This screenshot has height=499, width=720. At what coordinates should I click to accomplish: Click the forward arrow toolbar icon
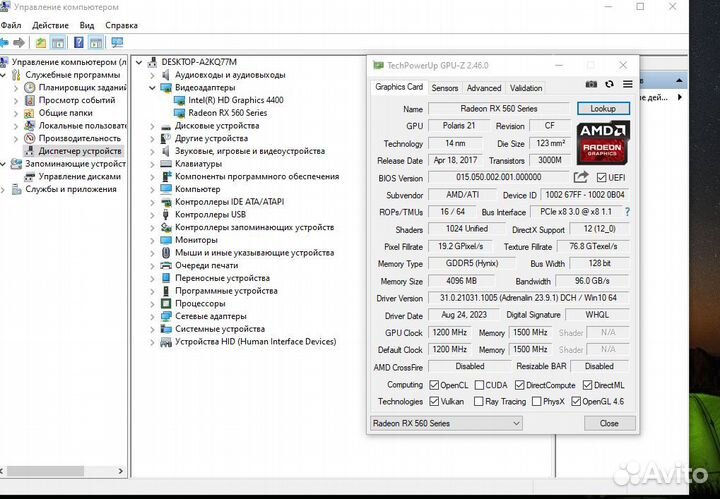(x=19, y=43)
